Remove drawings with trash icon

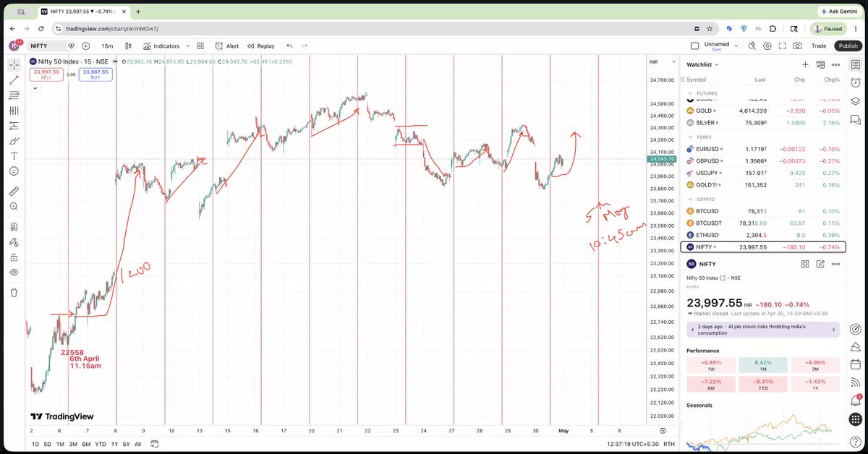tap(14, 293)
